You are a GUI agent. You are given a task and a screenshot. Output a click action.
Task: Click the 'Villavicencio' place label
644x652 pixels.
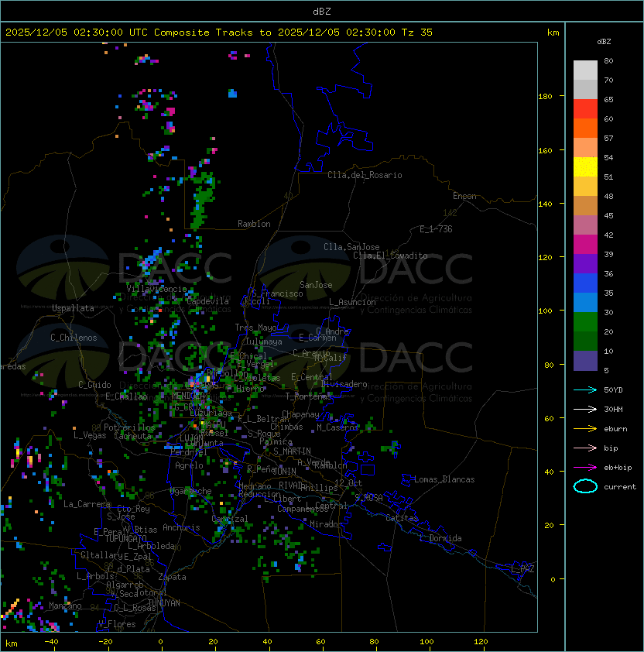[x=156, y=289]
